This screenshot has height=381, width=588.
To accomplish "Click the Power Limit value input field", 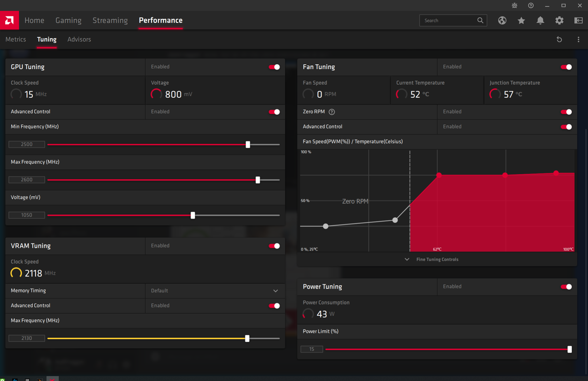I will click(x=312, y=349).
